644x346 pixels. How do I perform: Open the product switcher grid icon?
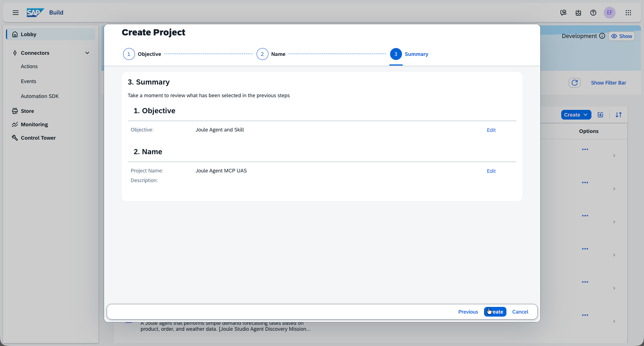(628, 13)
